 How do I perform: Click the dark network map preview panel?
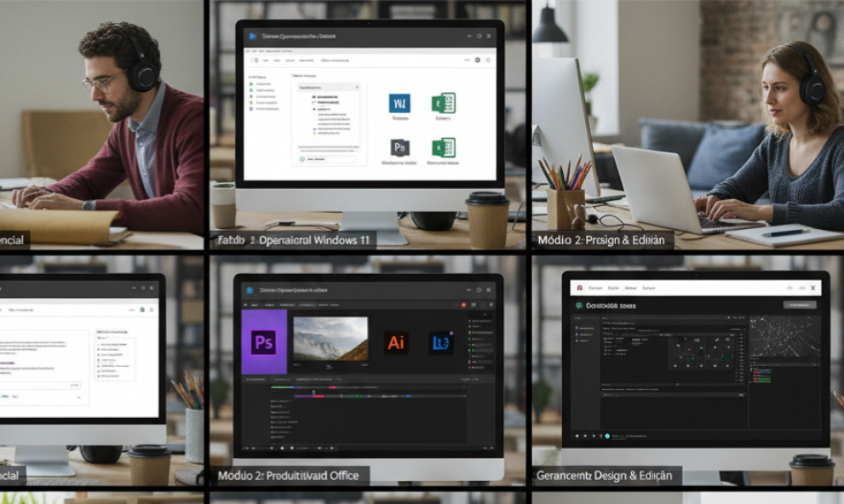tap(784, 337)
